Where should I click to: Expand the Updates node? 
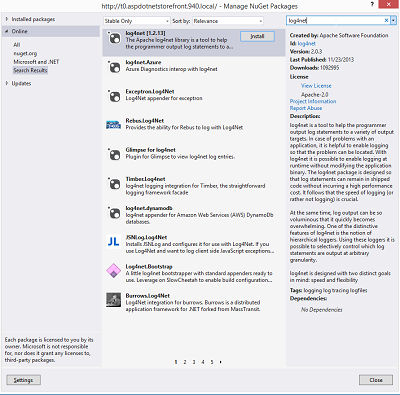coord(7,83)
